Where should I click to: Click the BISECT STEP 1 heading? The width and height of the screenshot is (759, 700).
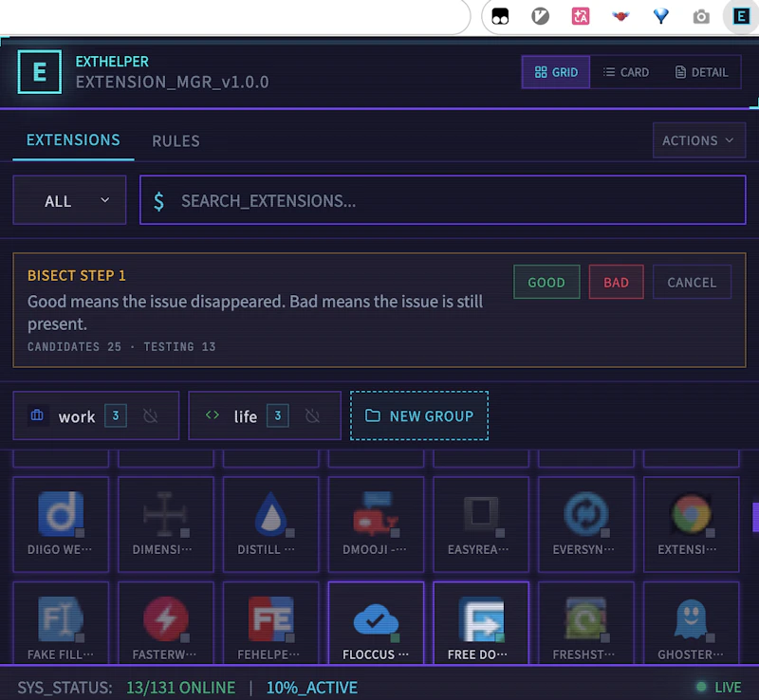click(x=77, y=275)
